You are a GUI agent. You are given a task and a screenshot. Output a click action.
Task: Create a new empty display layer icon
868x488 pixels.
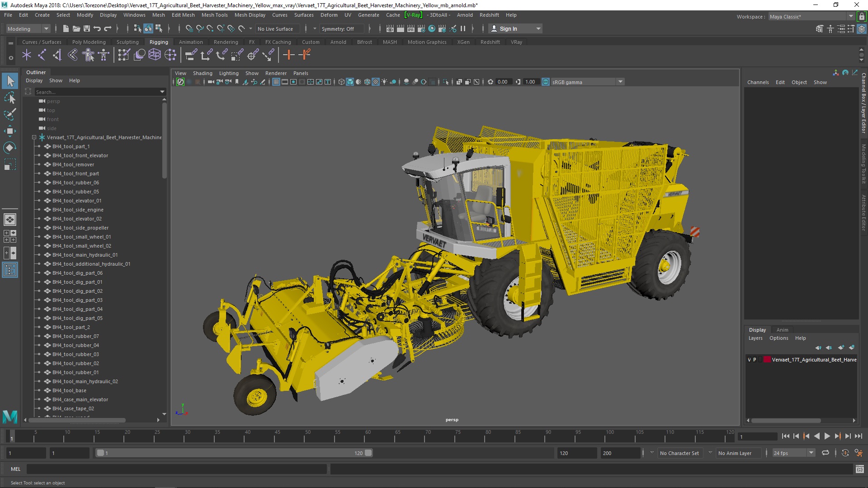(x=841, y=347)
